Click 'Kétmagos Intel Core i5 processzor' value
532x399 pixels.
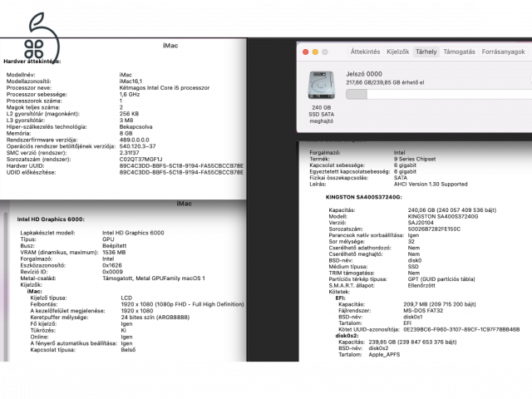(165, 88)
